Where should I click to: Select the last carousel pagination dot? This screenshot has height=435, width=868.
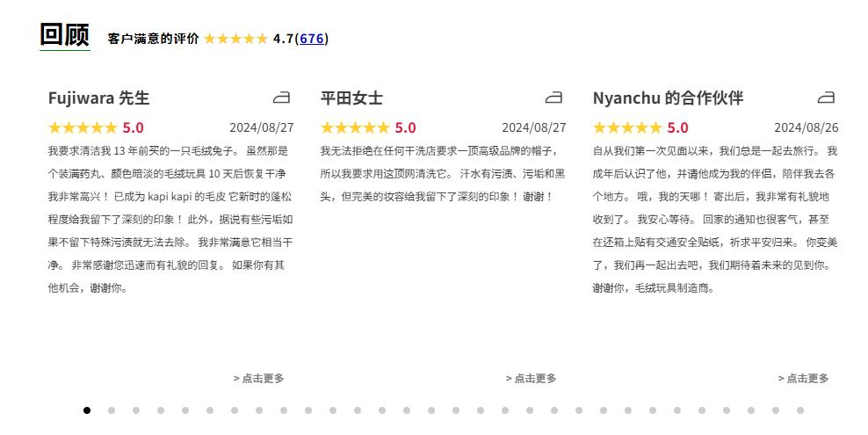(x=800, y=410)
